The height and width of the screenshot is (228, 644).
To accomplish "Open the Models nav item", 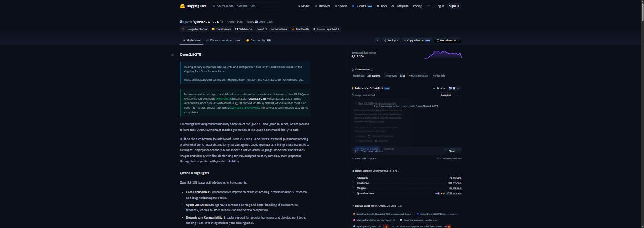I will click(x=304, y=6).
